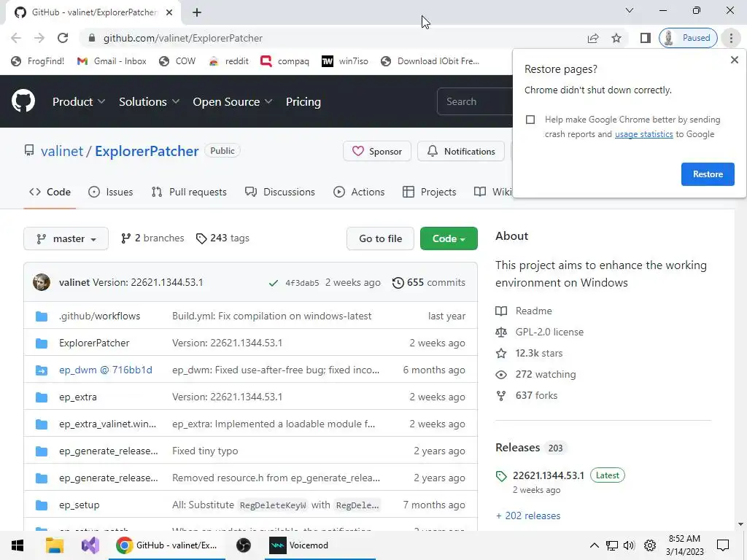Open the usage statistics link
747x560 pixels.
(643, 134)
